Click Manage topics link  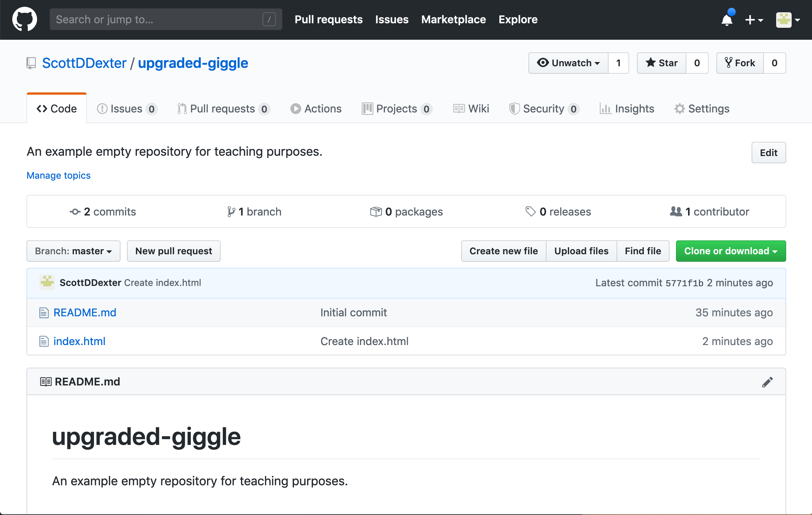(59, 175)
